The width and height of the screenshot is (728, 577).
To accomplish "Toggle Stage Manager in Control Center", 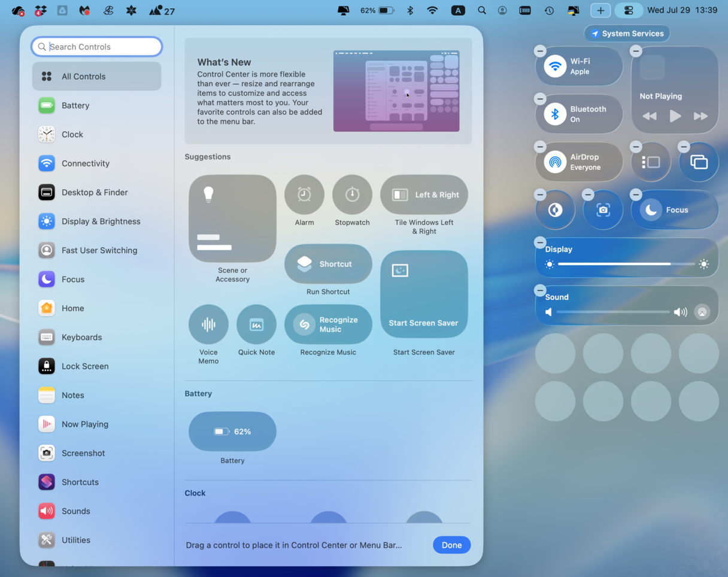I will pos(651,162).
